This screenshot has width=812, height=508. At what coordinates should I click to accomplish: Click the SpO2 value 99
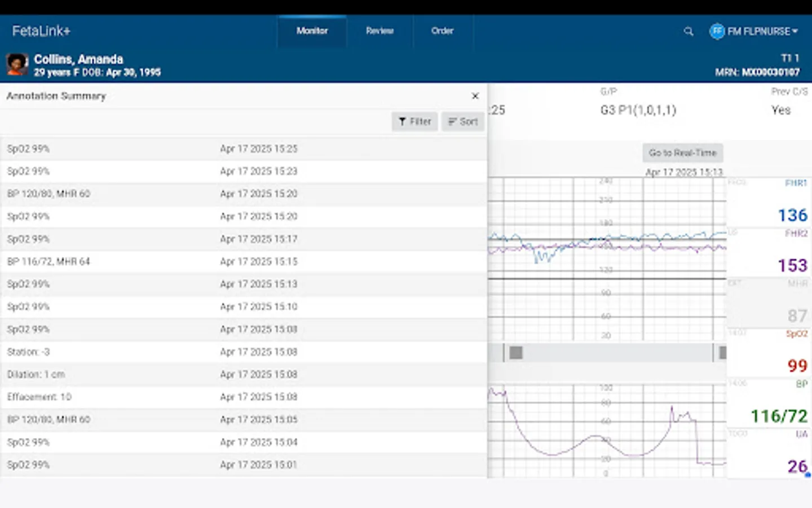point(797,366)
